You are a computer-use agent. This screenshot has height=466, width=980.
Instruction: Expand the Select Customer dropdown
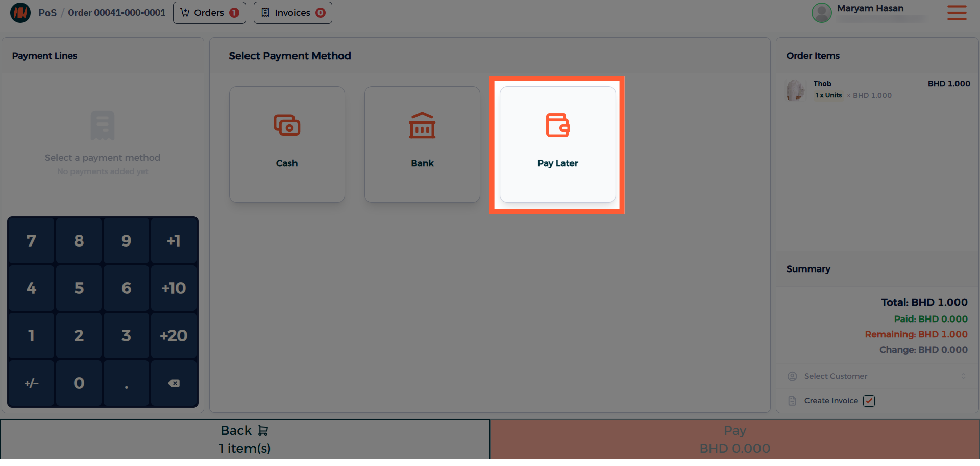tap(877, 376)
